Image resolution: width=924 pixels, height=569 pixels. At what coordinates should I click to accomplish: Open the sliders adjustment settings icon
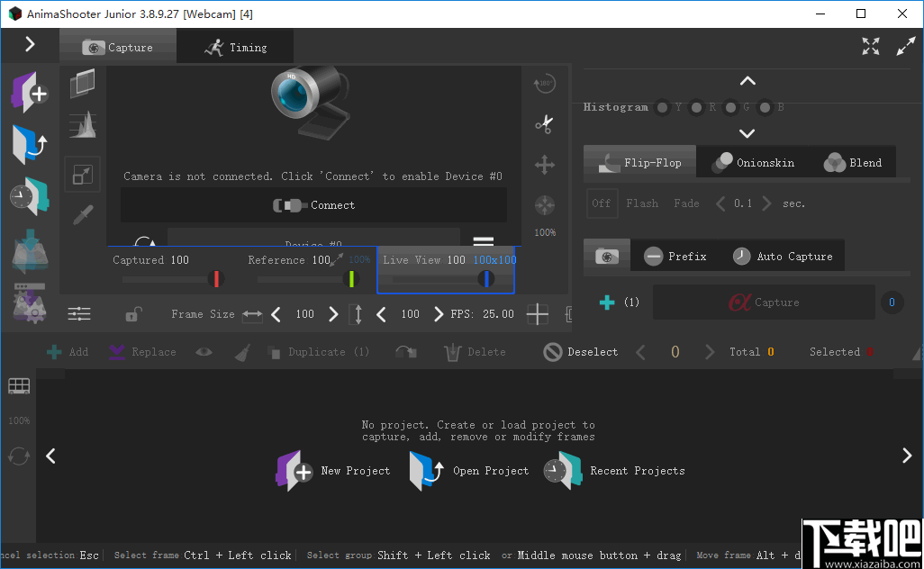(x=79, y=314)
